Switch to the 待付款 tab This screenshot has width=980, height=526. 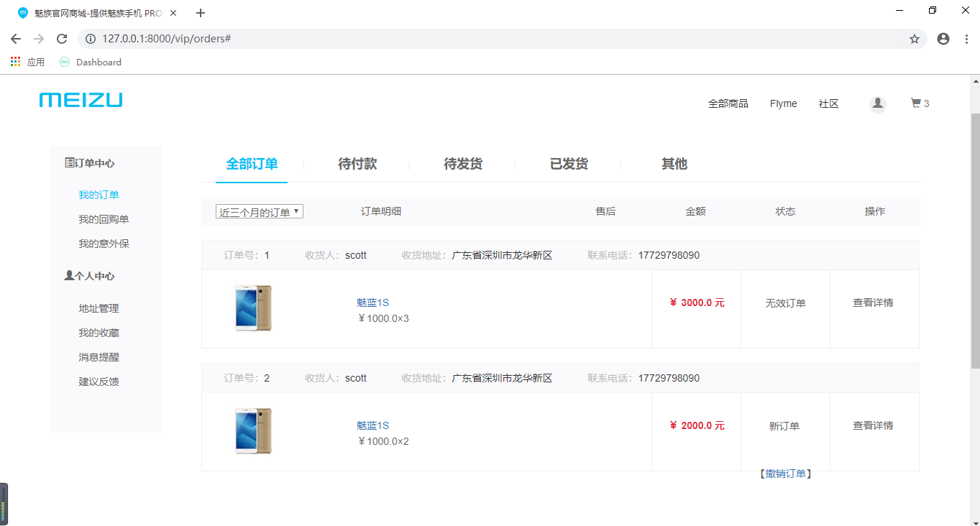click(x=357, y=164)
